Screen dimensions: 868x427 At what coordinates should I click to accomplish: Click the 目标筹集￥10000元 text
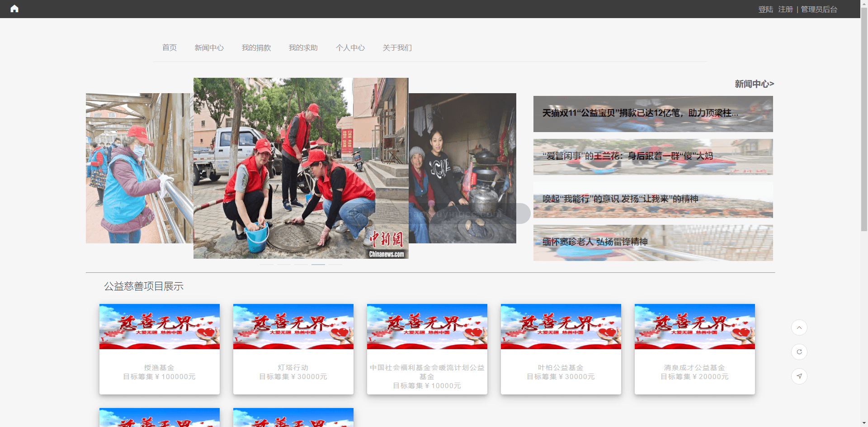[x=427, y=386]
